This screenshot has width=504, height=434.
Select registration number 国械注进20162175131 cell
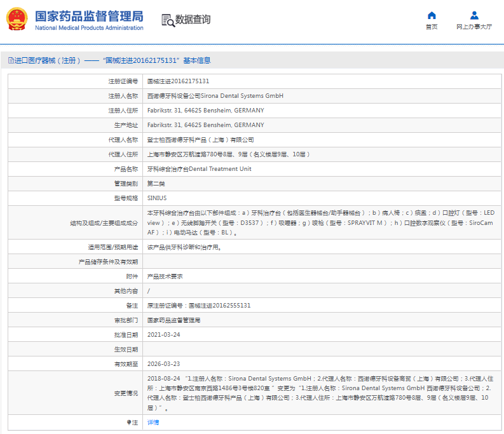[x=179, y=81]
